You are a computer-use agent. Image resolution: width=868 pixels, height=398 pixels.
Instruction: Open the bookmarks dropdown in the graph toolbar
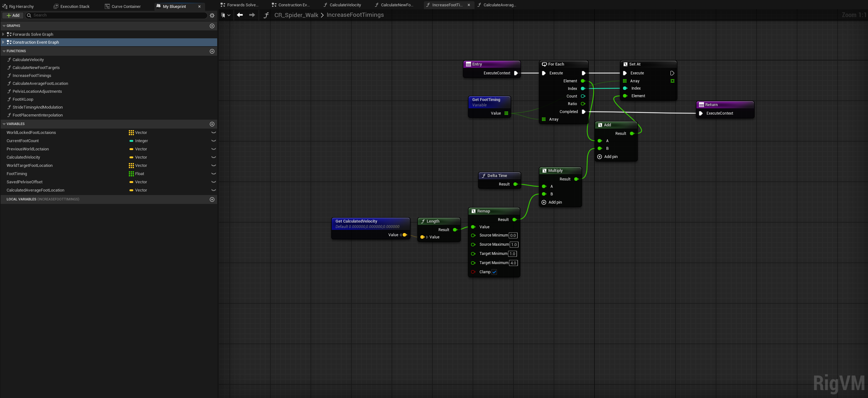point(226,15)
